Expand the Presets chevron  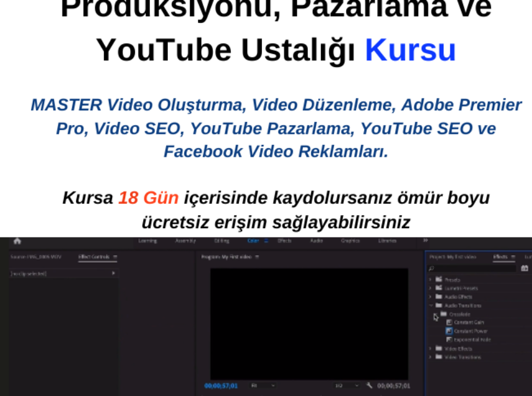click(430, 279)
